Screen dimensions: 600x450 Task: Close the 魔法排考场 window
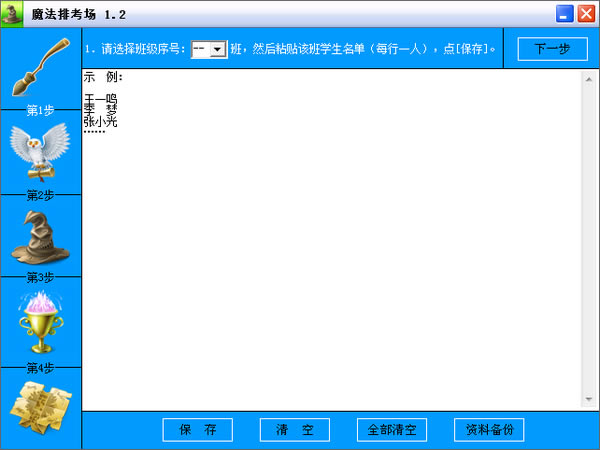point(584,14)
